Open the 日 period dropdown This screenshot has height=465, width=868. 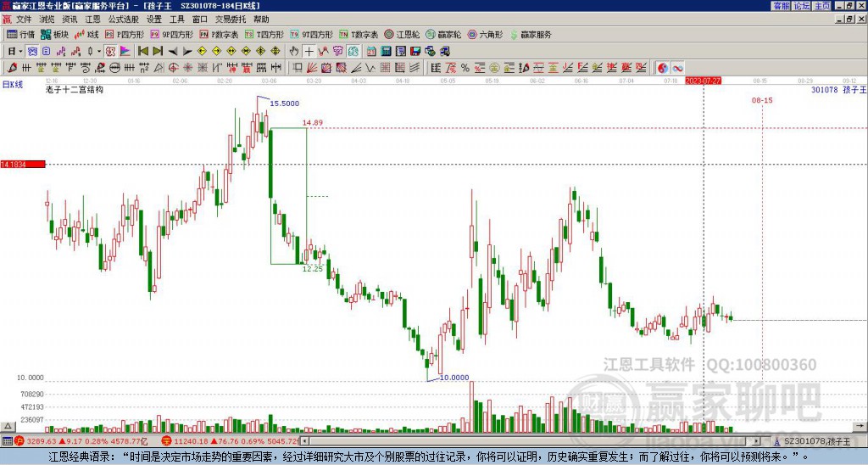[14, 51]
